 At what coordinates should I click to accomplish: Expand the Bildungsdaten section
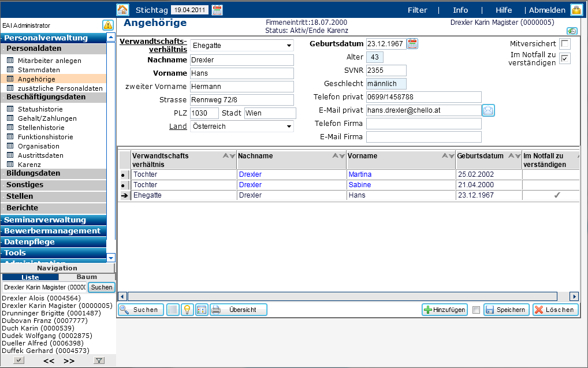54,173
